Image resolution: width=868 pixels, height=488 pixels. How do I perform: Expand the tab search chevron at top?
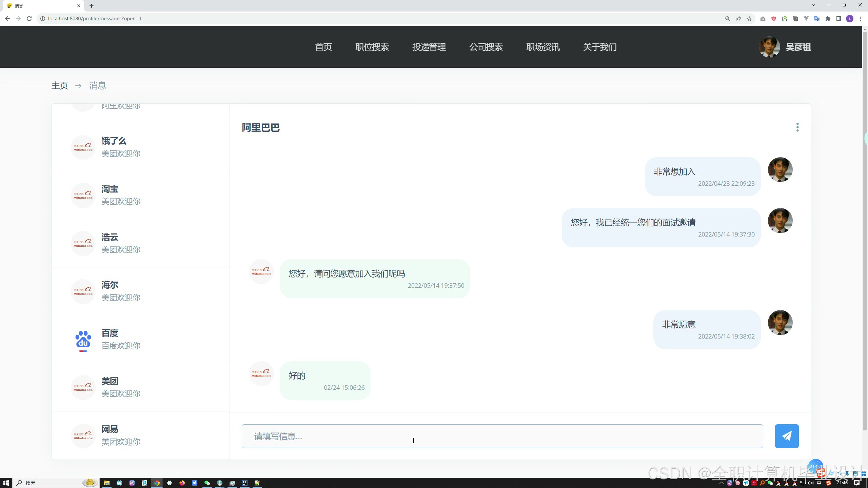pyautogui.click(x=813, y=5)
